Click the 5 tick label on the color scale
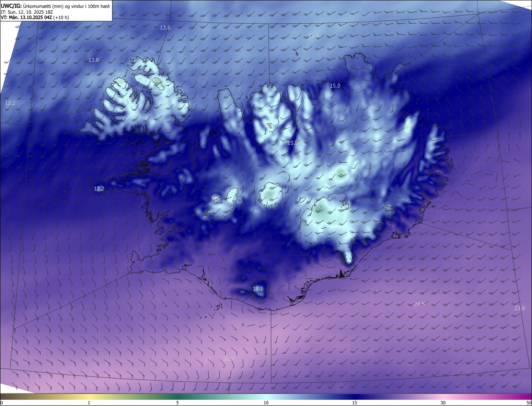The width and height of the screenshot is (532, 406). pos(177,403)
